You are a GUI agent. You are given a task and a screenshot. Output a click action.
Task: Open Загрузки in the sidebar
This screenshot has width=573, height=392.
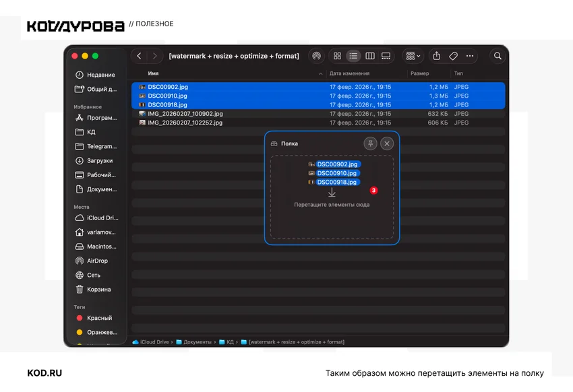point(99,160)
